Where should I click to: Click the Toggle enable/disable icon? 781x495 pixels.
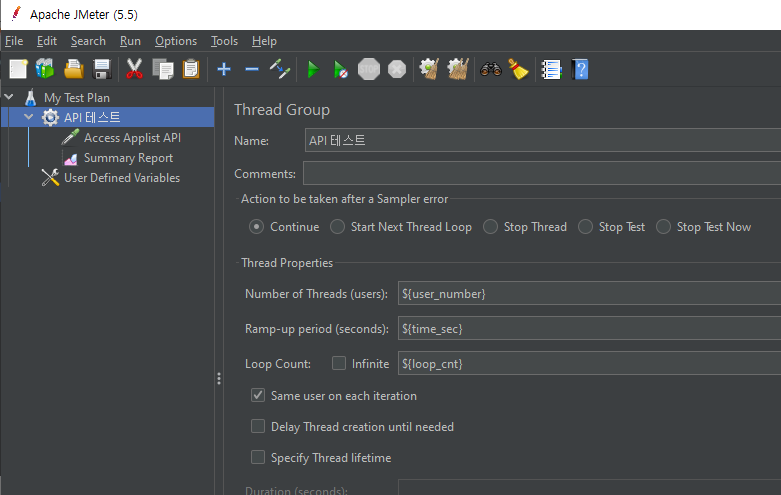(x=280, y=69)
